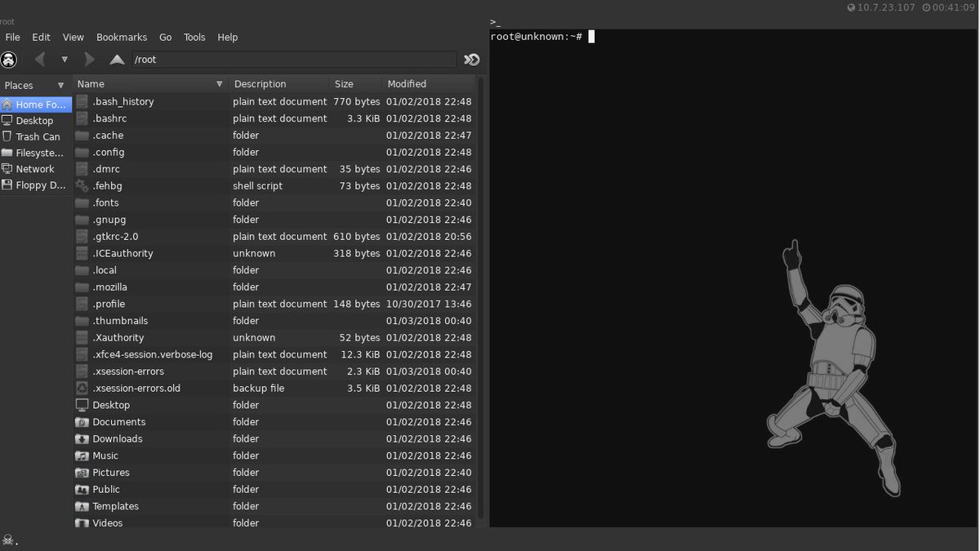Select the .mozilla folder name

(109, 287)
